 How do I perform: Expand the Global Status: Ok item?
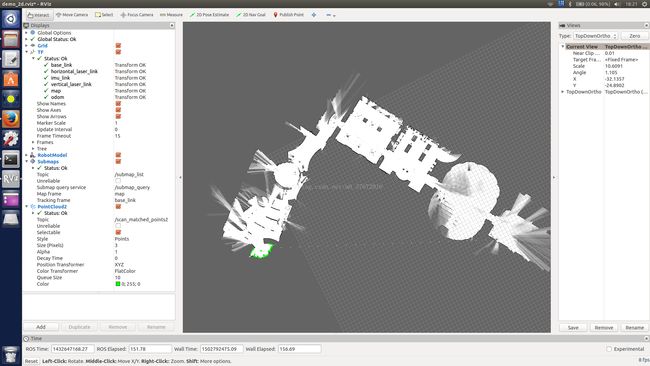click(x=27, y=39)
